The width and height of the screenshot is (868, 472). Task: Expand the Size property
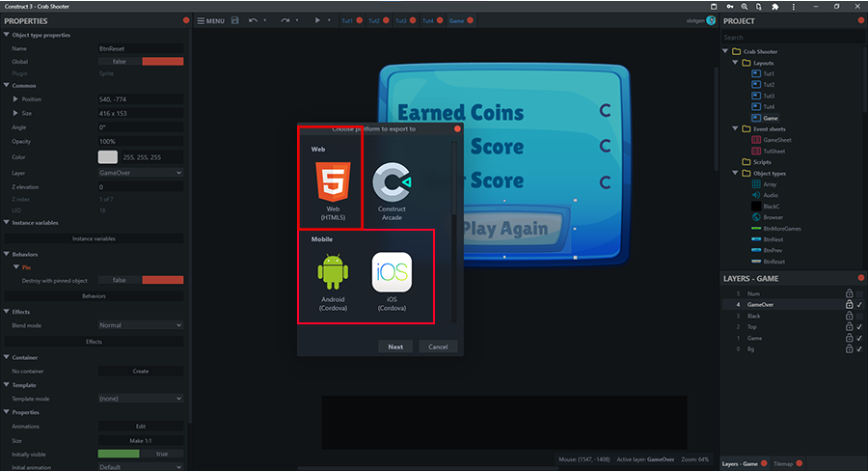click(14, 113)
